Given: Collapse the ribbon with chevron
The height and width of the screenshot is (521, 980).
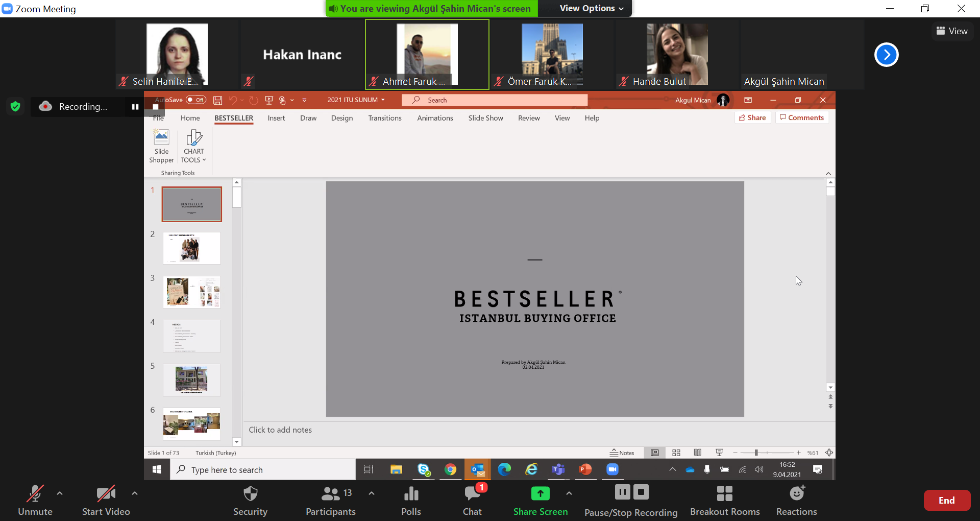Looking at the screenshot, I should 828,174.
